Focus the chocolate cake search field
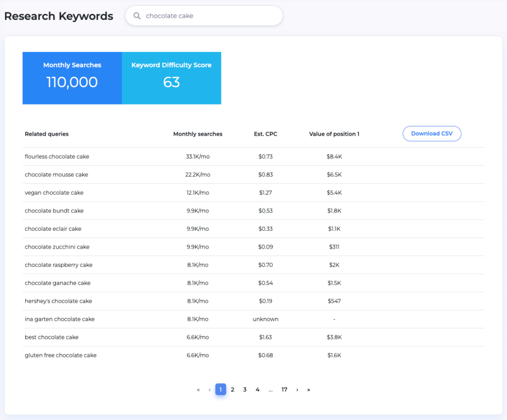The image size is (507, 420). 204,16
